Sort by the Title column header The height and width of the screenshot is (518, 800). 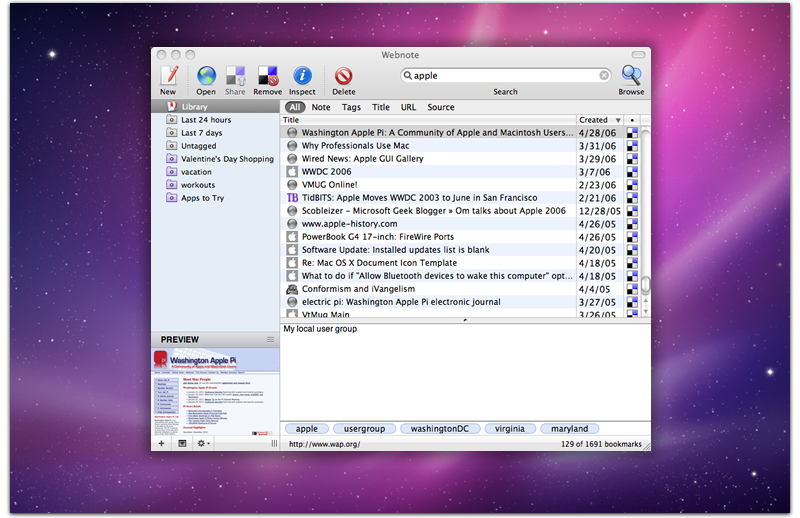click(x=428, y=120)
